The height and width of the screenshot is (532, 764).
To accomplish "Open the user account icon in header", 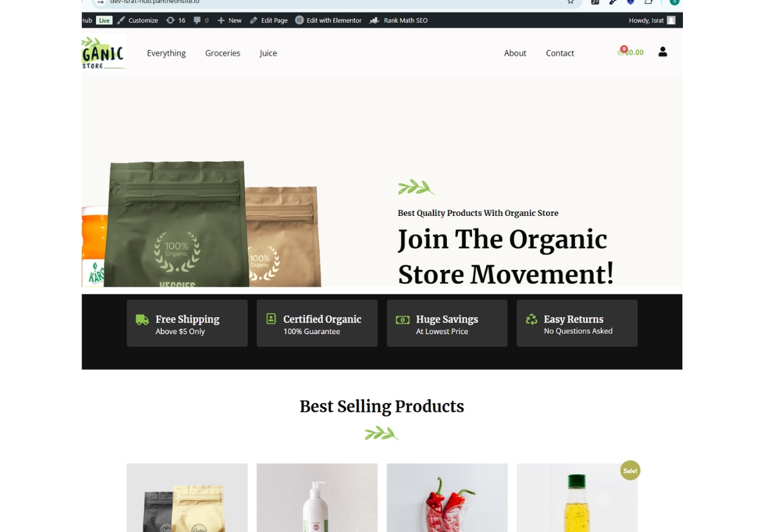I will [x=662, y=51].
